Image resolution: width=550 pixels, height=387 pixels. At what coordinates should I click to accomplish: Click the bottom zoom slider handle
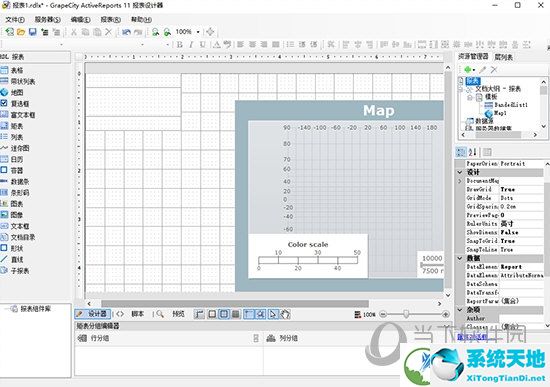coord(406,314)
